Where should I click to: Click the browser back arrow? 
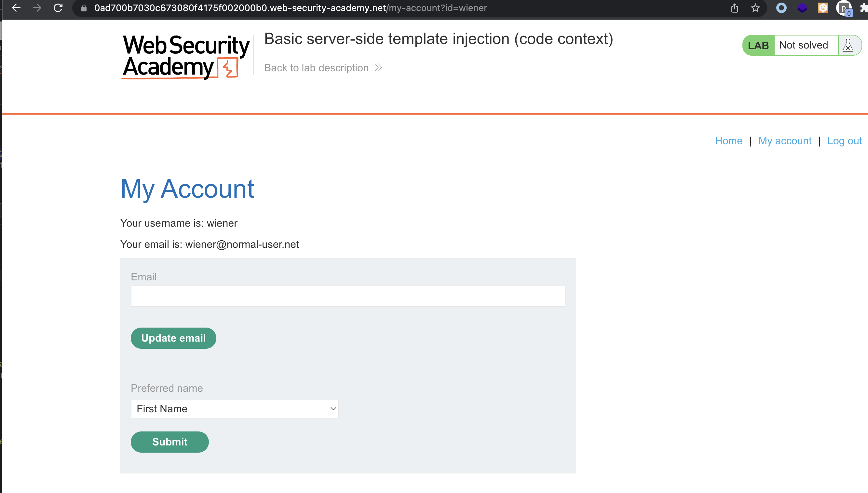16,8
